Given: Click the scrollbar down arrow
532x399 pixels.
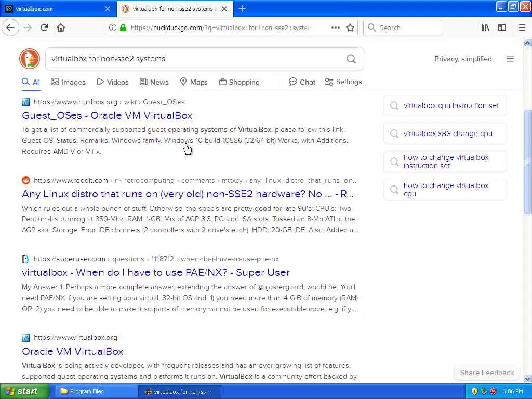Looking at the screenshot, I should pos(527,379).
